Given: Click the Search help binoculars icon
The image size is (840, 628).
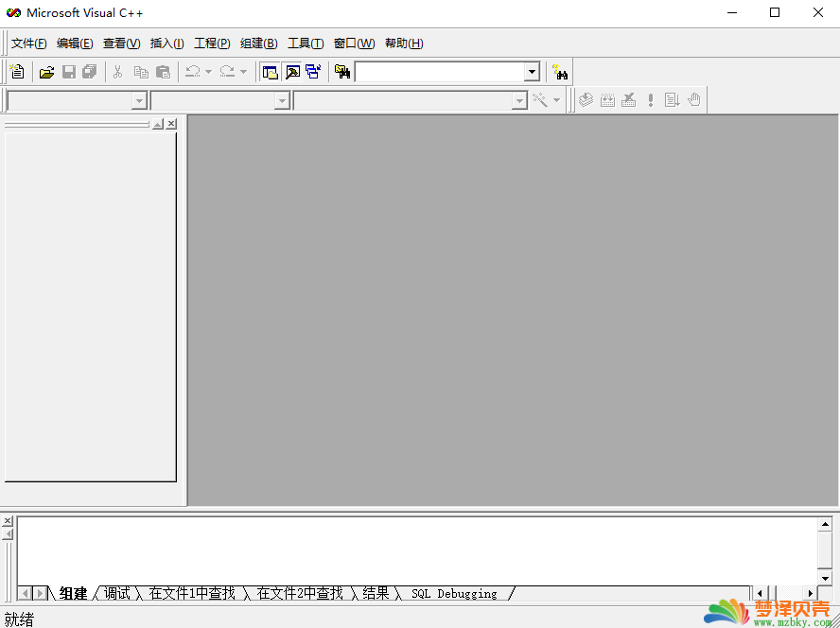Looking at the screenshot, I should [x=560, y=72].
